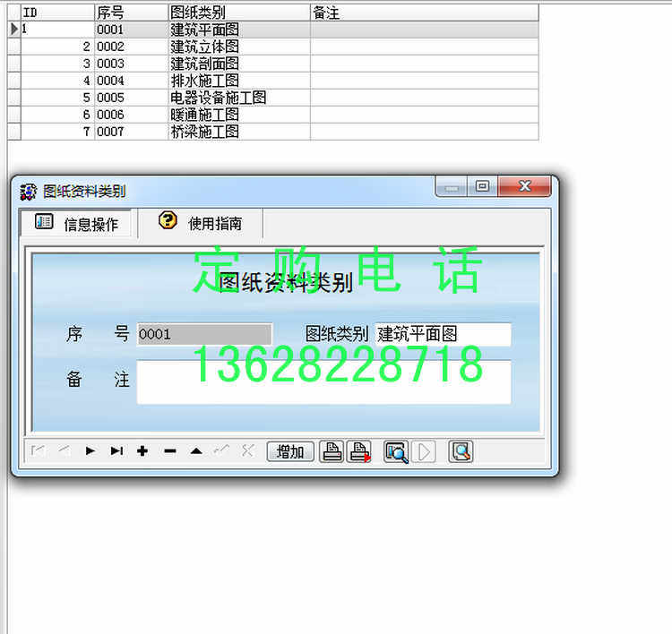Click the grayed play arrow button
The height and width of the screenshot is (634, 672).
[424, 451]
